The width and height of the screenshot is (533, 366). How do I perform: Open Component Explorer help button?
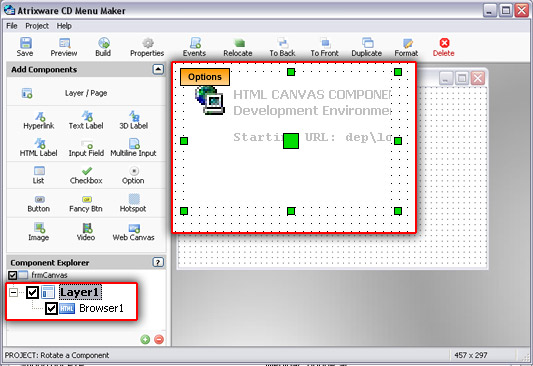pos(158,262)
